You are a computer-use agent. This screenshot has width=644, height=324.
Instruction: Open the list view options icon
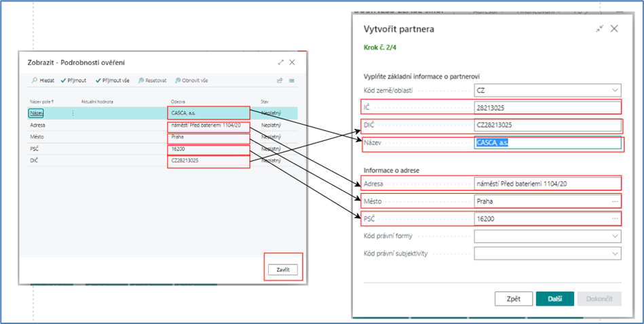tap(292, 80)
